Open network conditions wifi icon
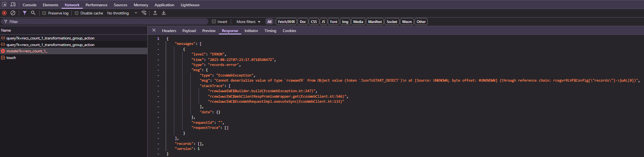This screenshot has width=644, height=157. pyautogui.click(x=144, y=13)
